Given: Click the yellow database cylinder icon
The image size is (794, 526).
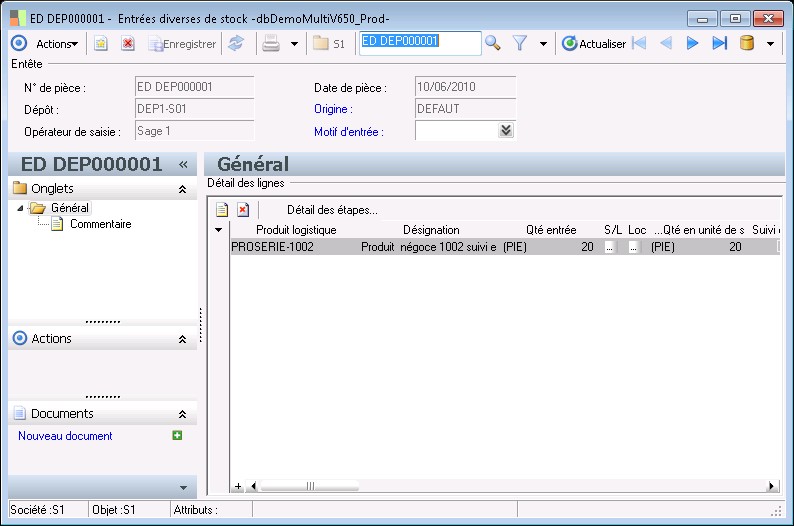Looking at the screenshot, I should 747,44.
